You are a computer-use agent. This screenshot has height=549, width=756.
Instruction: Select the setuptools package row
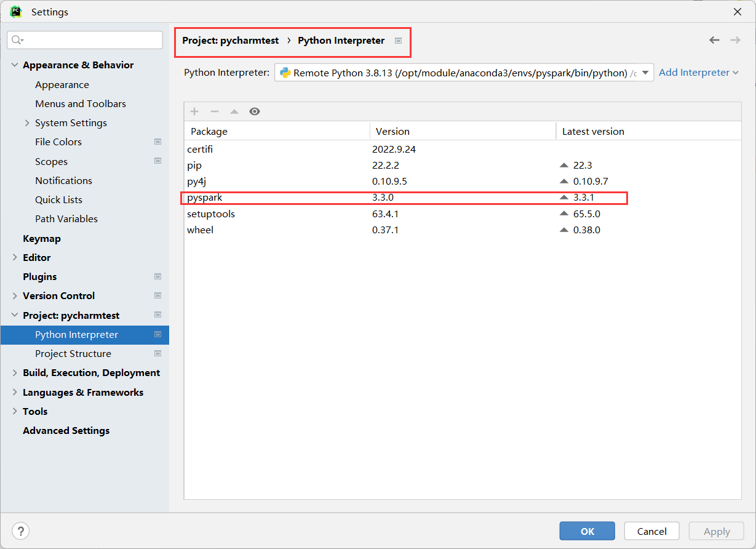point(463,214)
